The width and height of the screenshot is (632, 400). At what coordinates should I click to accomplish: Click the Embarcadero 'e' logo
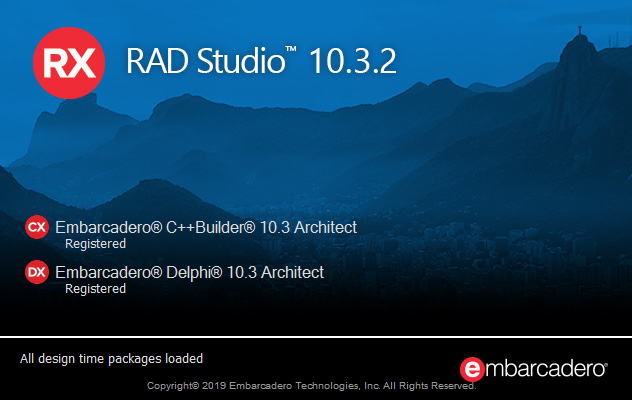click(472, 369)
